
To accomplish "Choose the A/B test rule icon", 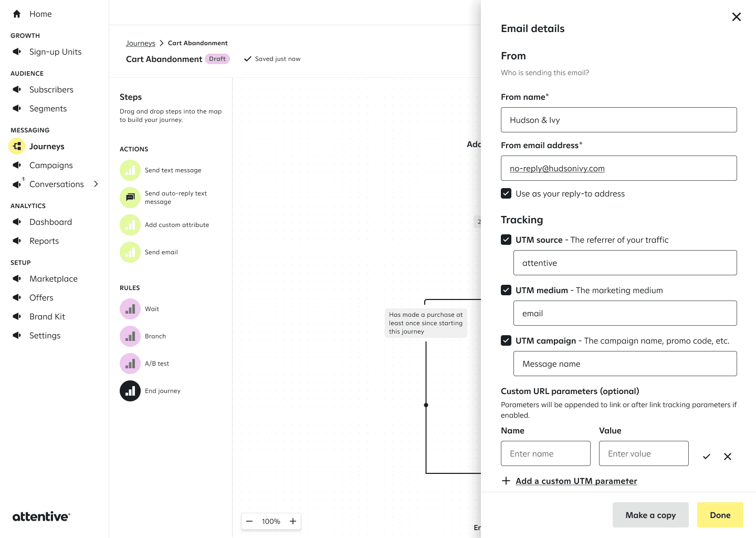I will (130, 364).
